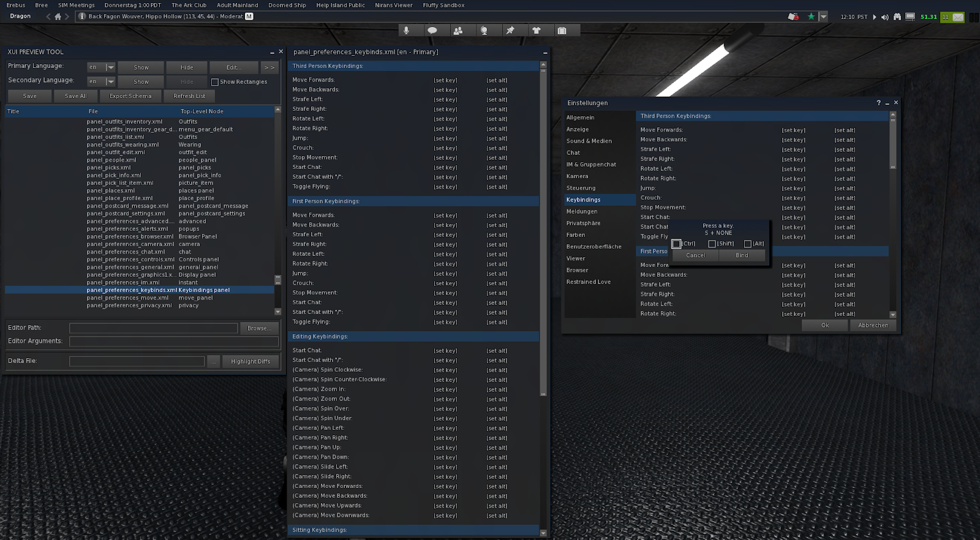Click the monitor icon in status bar
The width and height of the screenshot is (980, 540).
[x=910, y=17]
